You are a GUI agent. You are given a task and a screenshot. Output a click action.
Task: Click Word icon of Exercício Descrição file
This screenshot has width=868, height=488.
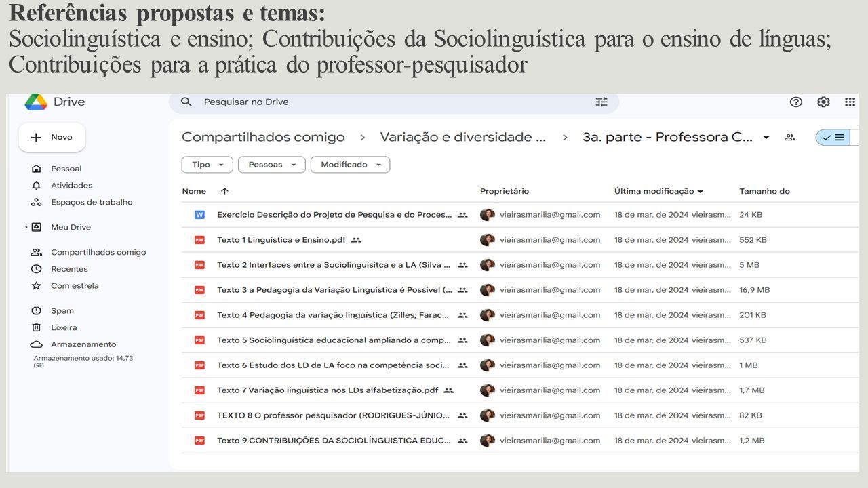[199, 215]
